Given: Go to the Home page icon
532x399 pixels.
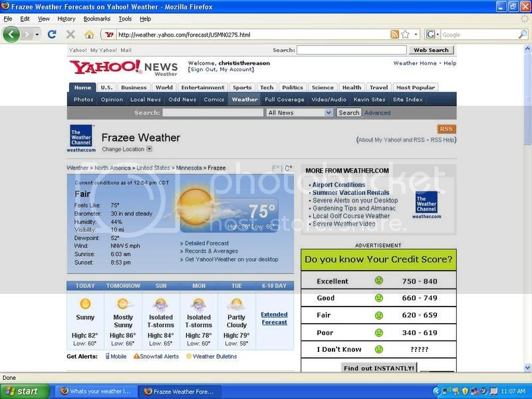Looking at the screenshot, I should [89, 35].
